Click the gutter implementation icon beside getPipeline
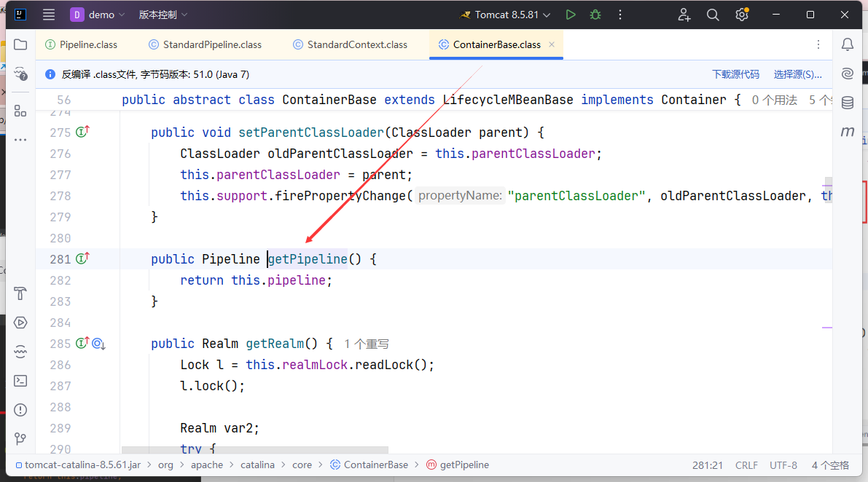Viewport: 868px width, 482px height. (82, 258)
